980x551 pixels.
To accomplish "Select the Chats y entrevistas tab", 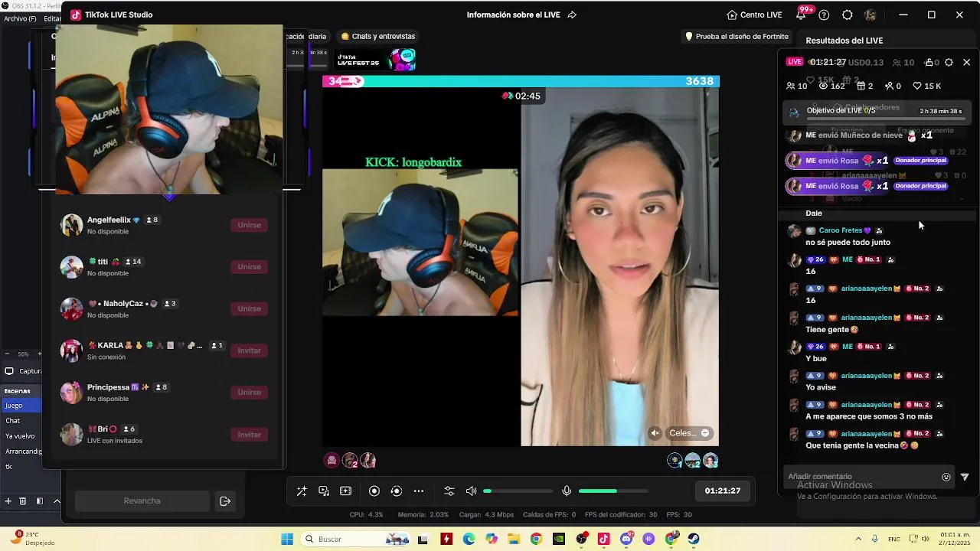I will (378, 36).
